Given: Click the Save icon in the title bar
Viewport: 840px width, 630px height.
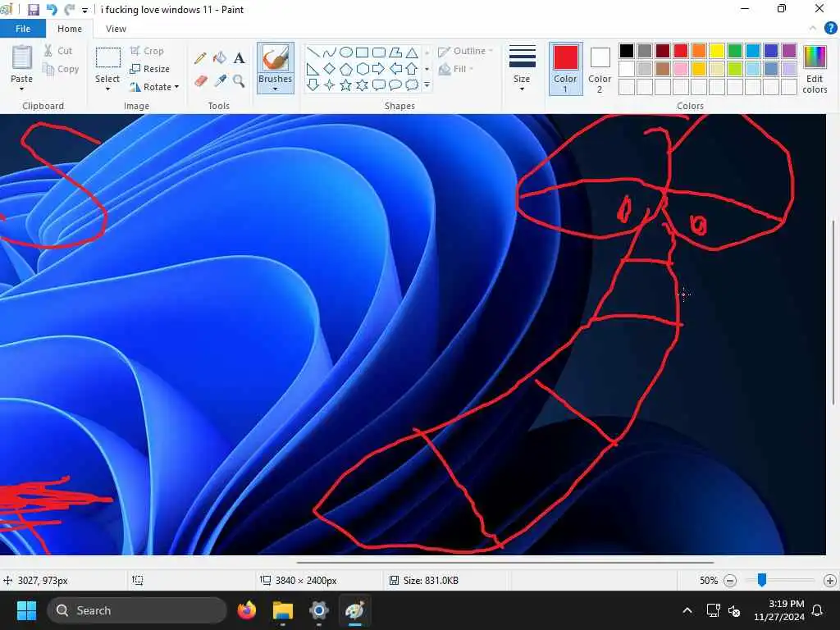Looking at the screenshot, I should (33, 10).
